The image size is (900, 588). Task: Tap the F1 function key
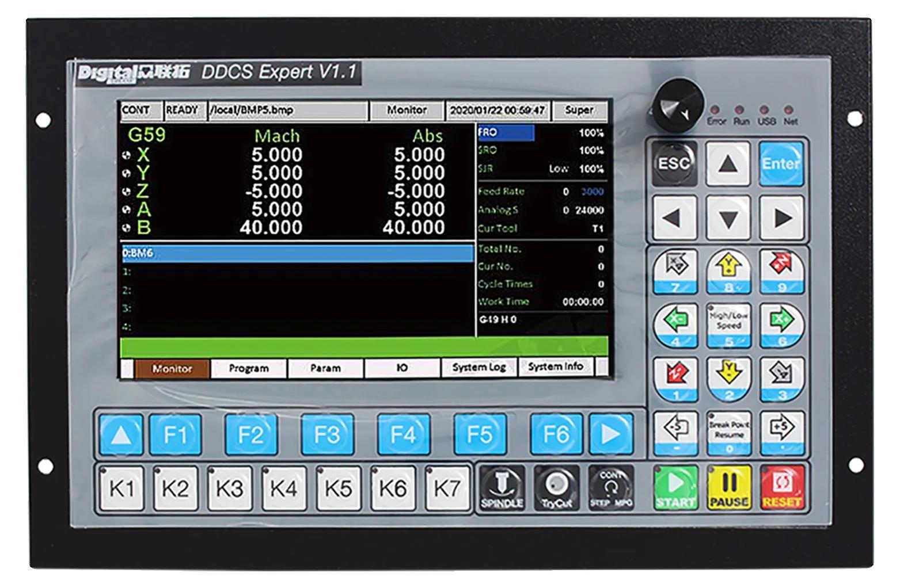click(176, 434)
